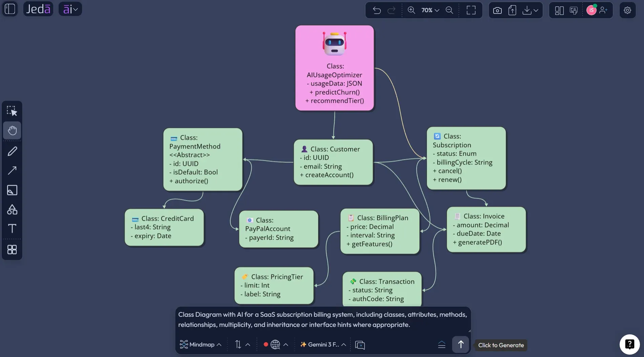Click the "- payerId: String" text
The width and height of the screenshot is (644, 357).
(269, 238)
